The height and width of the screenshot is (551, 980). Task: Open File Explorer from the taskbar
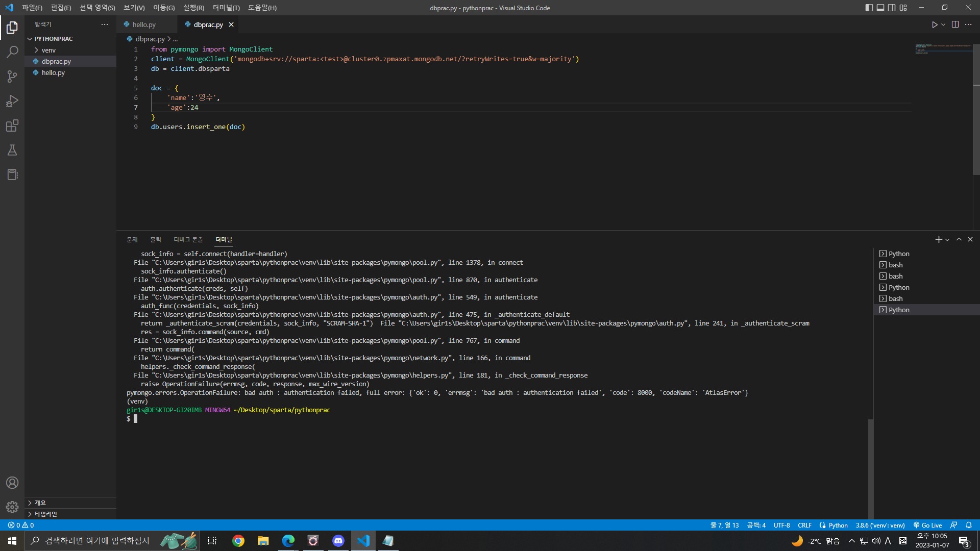263,541
